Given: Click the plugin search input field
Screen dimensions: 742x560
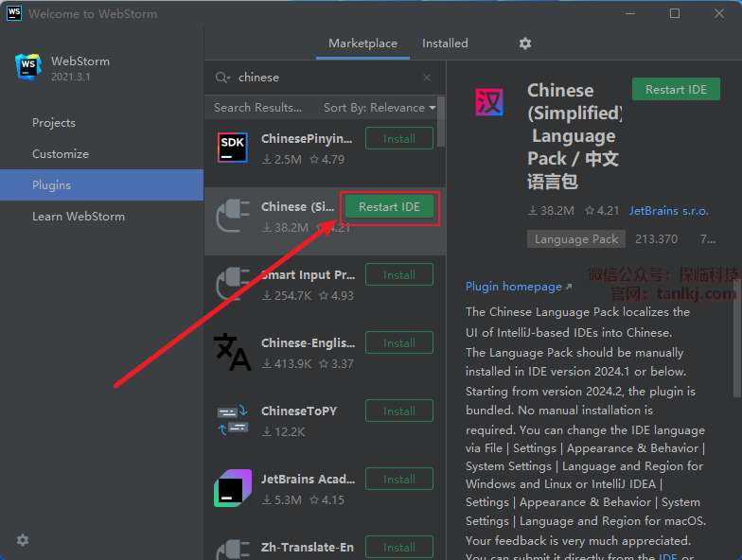Looking at the screenshot, I should click(x=327, y=78).
